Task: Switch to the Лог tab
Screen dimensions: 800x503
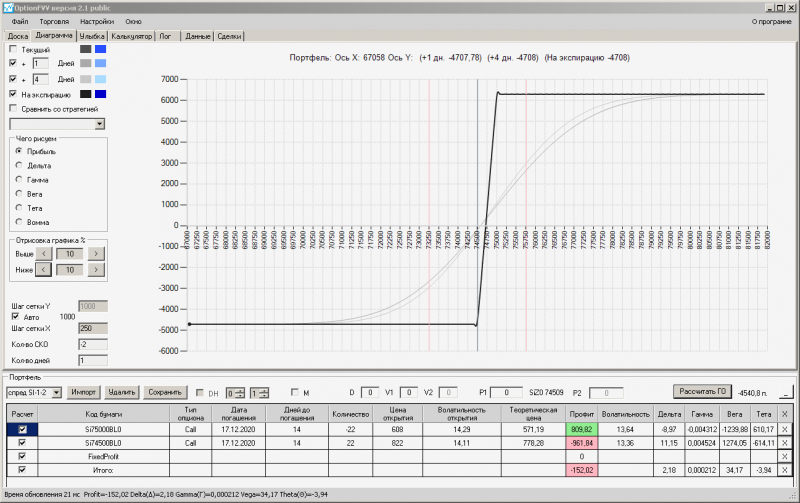Action: 165,36
